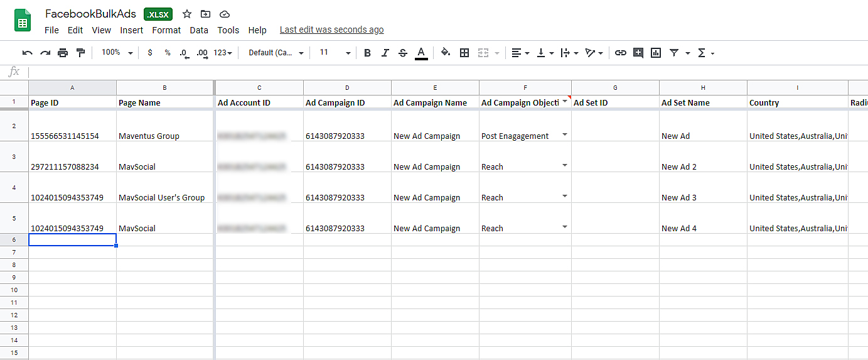Print the spreadsheet
The width and height of the screenshot is (868, 360).
click(x=63, y=53)
